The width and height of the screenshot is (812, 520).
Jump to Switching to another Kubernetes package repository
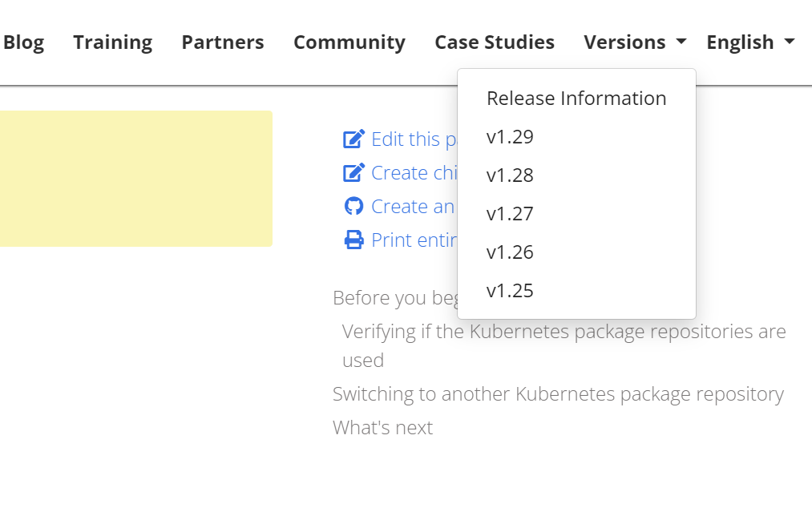(558, 394)
